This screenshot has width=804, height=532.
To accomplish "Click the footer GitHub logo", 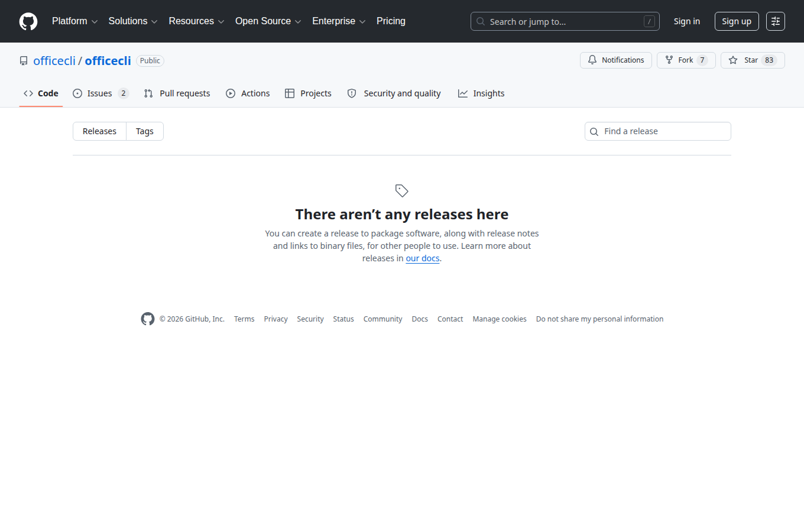I will tap(148, 319).
